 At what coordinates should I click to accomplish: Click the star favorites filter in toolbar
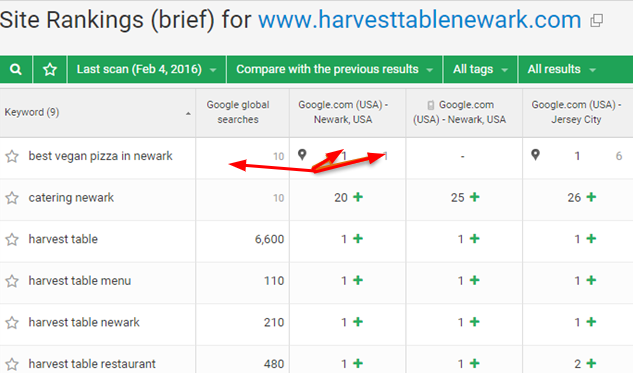pyautogui.click(x=50, y=69)
